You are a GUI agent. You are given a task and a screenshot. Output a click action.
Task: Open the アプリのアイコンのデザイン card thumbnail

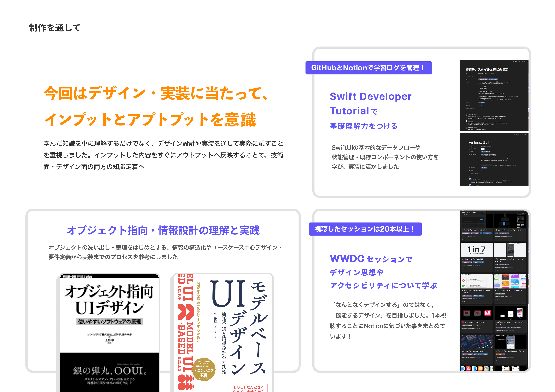(x=477, y=313)
